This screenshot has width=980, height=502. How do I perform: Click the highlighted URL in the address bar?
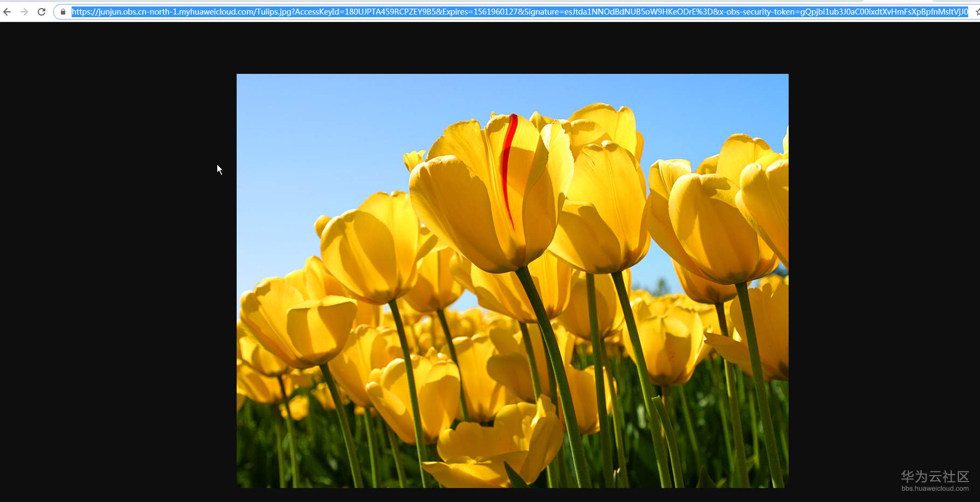point(520,11)
